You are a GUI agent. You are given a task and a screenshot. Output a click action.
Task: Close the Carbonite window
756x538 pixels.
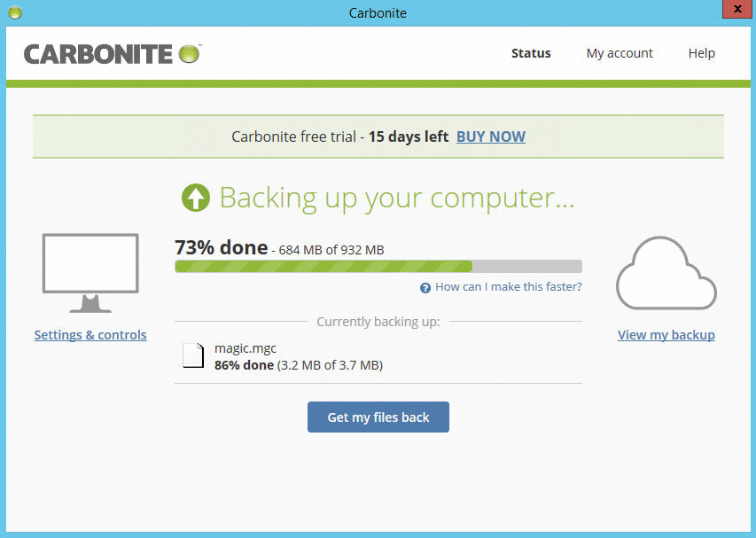click(737, 9)
